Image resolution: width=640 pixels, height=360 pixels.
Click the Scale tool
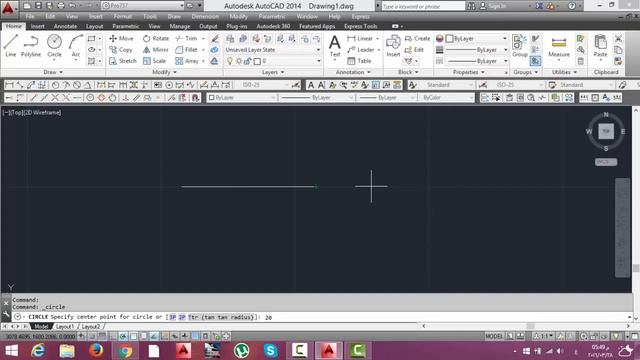coord(154,61)
